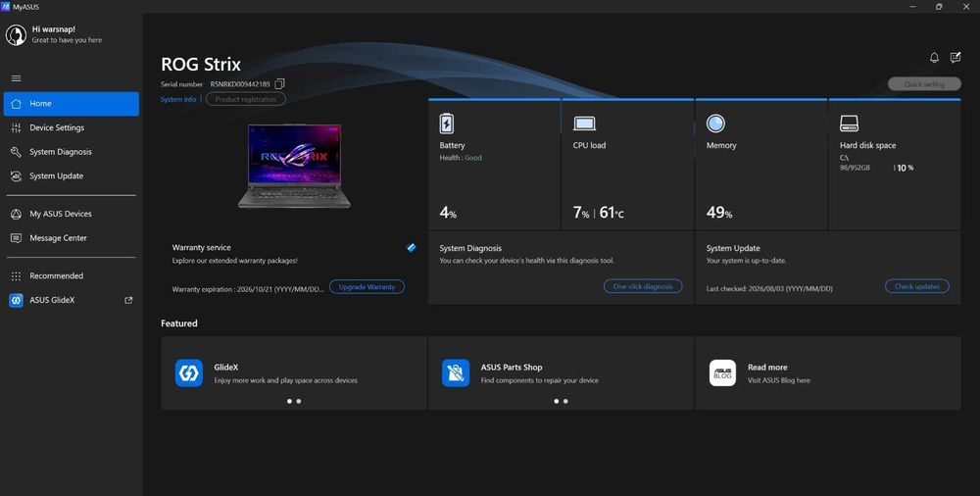Open Device Settings in the sidebar
Screen dimensions: 980x496
pos(72,127)
